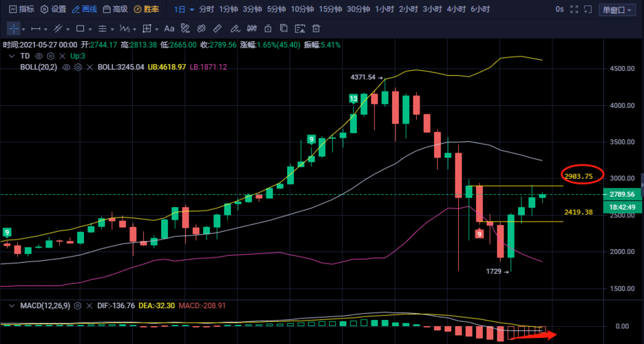Expand rectangle tool options arrow

[x=90, y=29]
